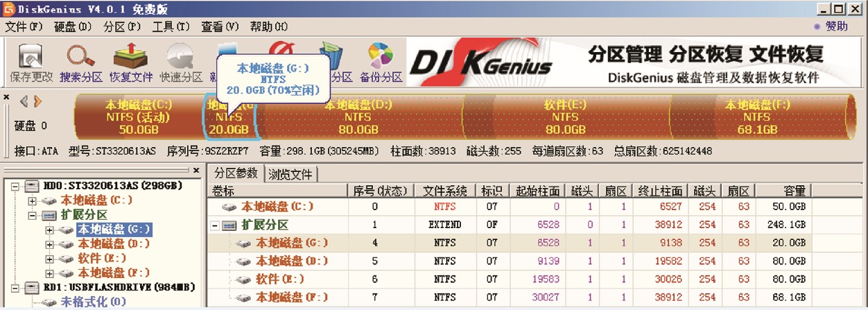868x310 pixels.
Task: Collapse the RD1:USBFLASHDRIVE tree node
Action: click(x=15, y=287)
